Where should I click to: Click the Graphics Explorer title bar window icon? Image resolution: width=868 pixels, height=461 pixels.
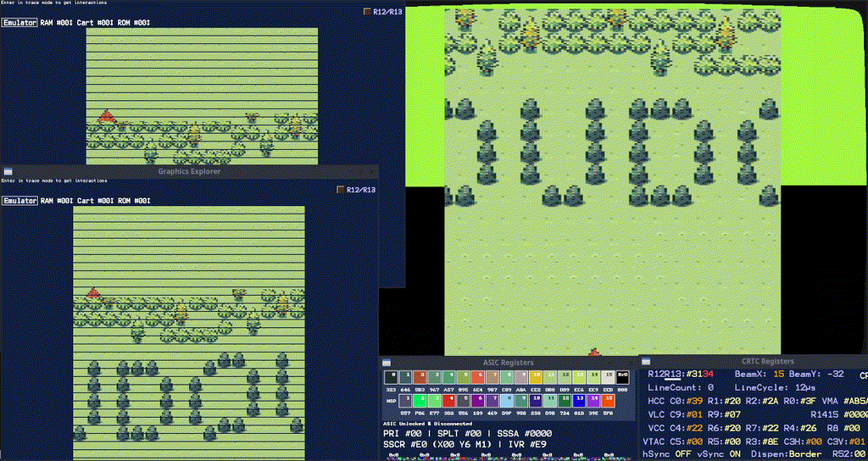pos(8,171)
